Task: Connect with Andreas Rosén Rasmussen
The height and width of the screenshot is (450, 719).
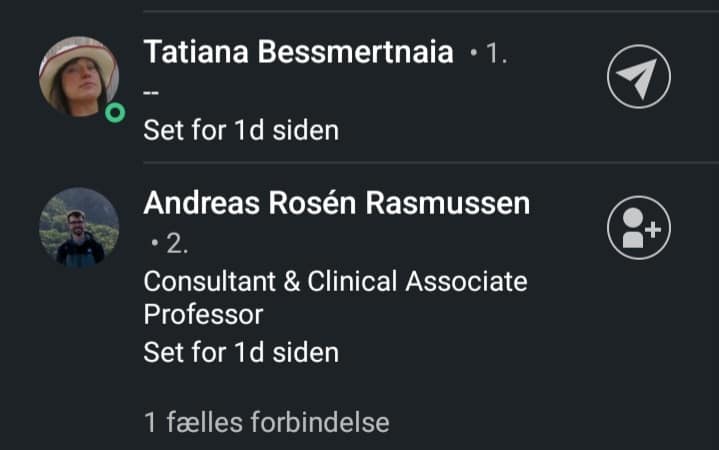Action: pyautogui.click(x=639, y=228)
